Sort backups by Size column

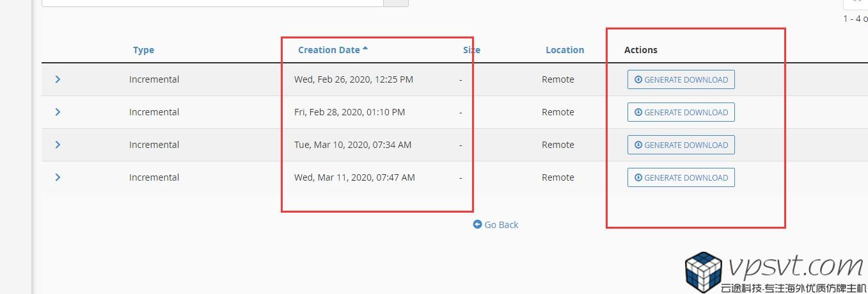[471, 50]
